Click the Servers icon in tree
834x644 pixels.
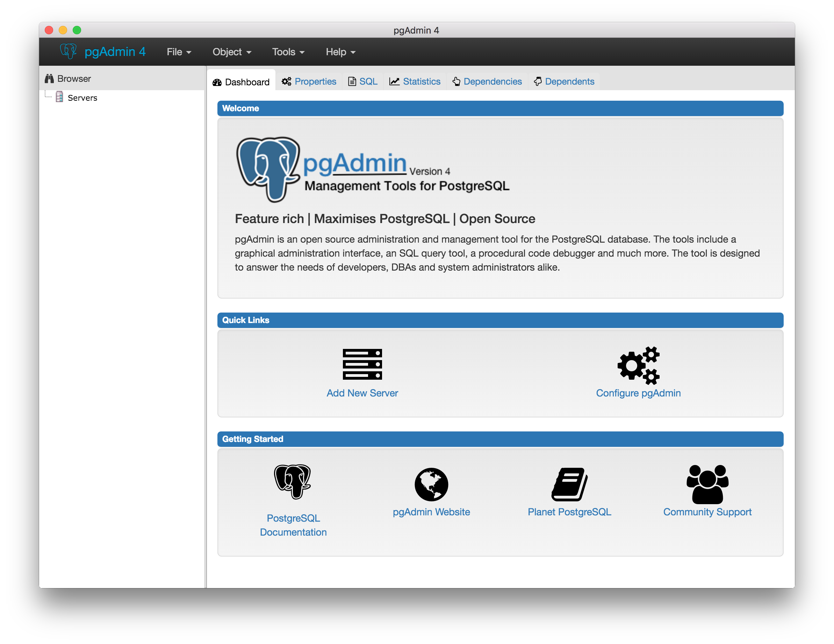(x=59, y=97)
